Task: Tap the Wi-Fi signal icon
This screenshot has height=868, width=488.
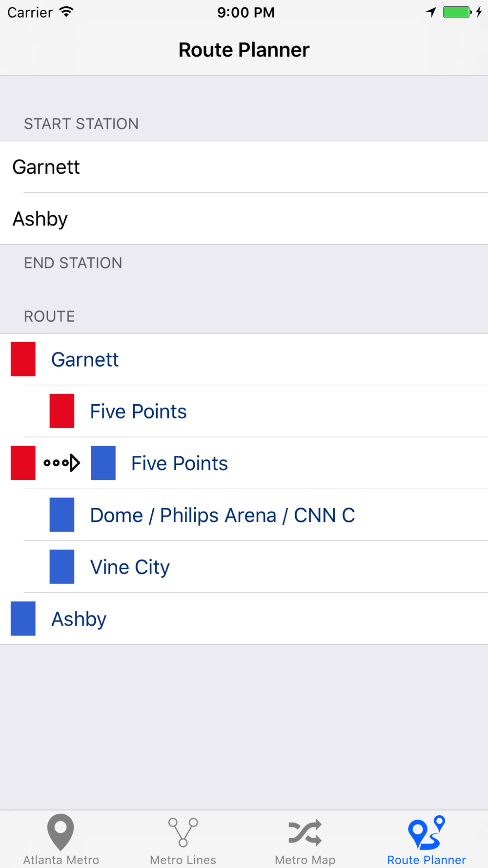Action: tap(66, 12)
